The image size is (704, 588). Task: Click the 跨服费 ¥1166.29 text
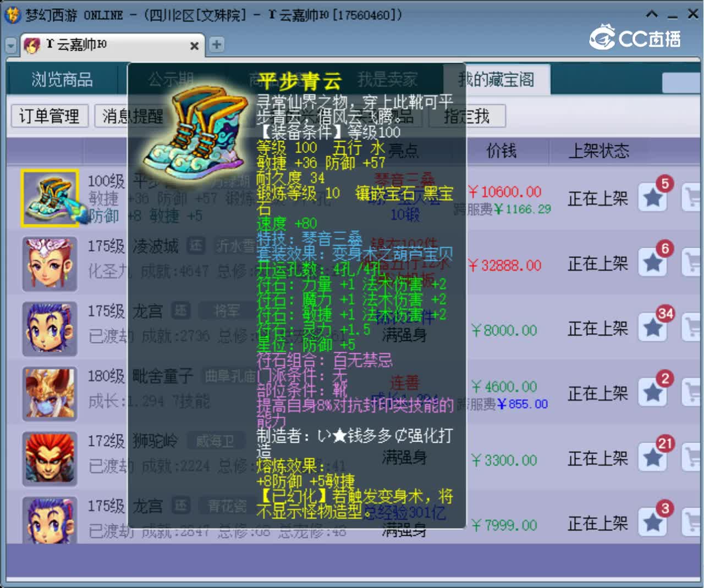click(502, 209)
